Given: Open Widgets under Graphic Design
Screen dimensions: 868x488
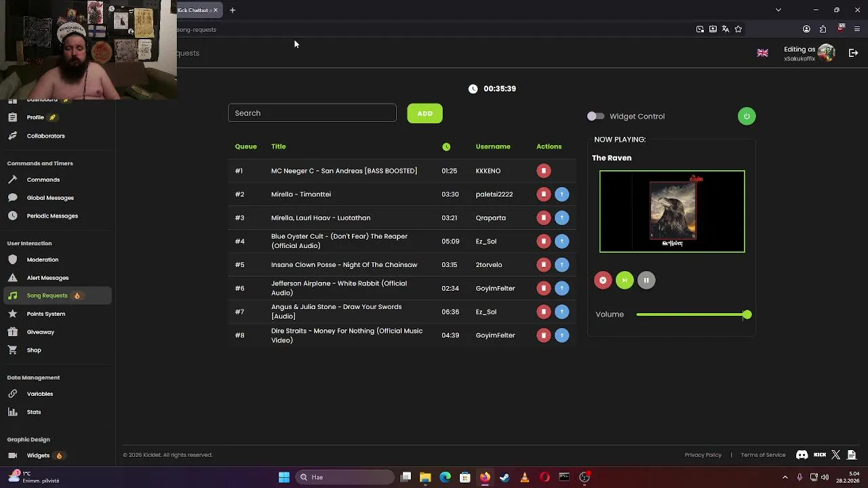Looking at the screenshot, I should 38,455.
